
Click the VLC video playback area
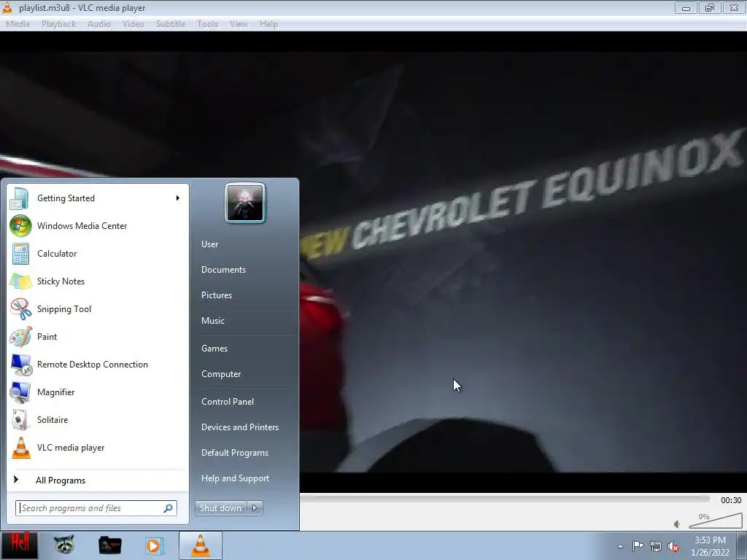(x=523, y=262)
